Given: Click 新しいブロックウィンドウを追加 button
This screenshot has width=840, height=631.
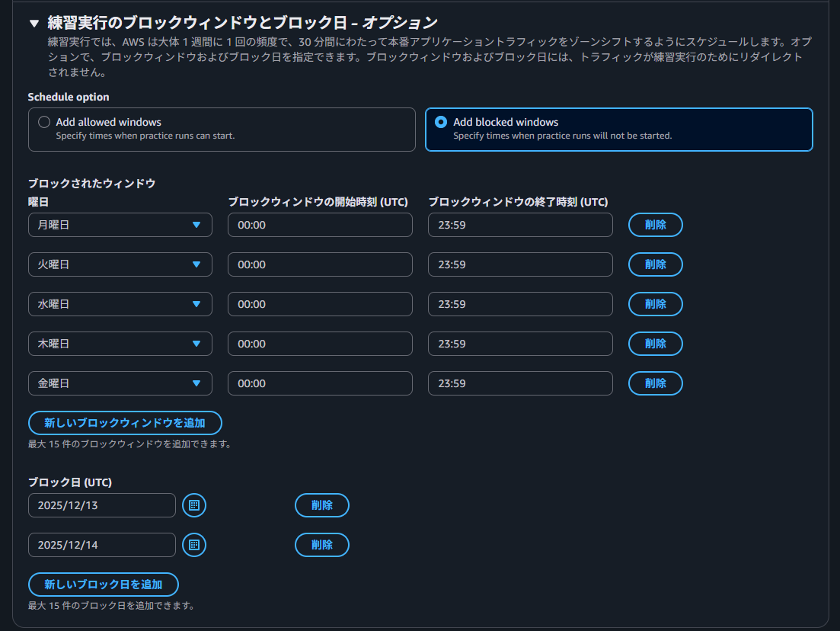Looking at the screenshot, I should point(125,423).
